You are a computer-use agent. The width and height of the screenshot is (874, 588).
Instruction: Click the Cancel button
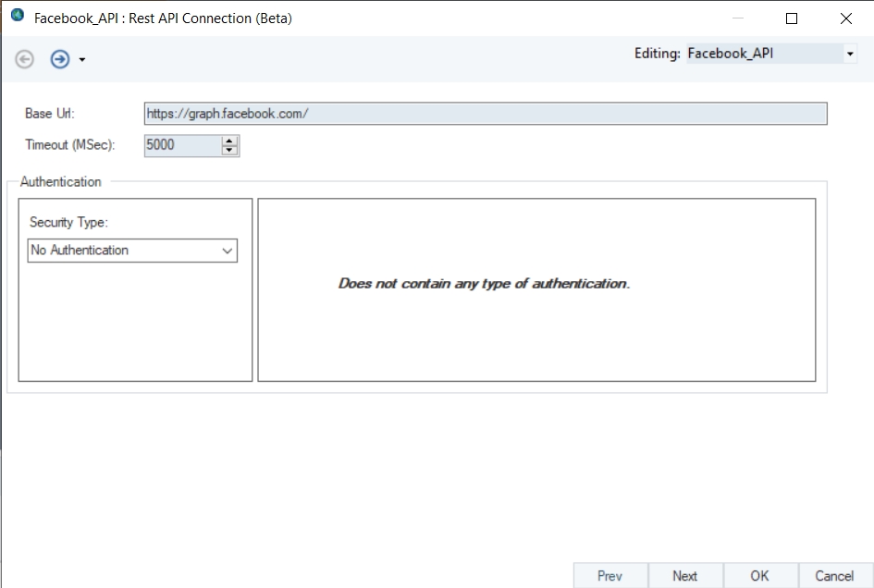835,576
